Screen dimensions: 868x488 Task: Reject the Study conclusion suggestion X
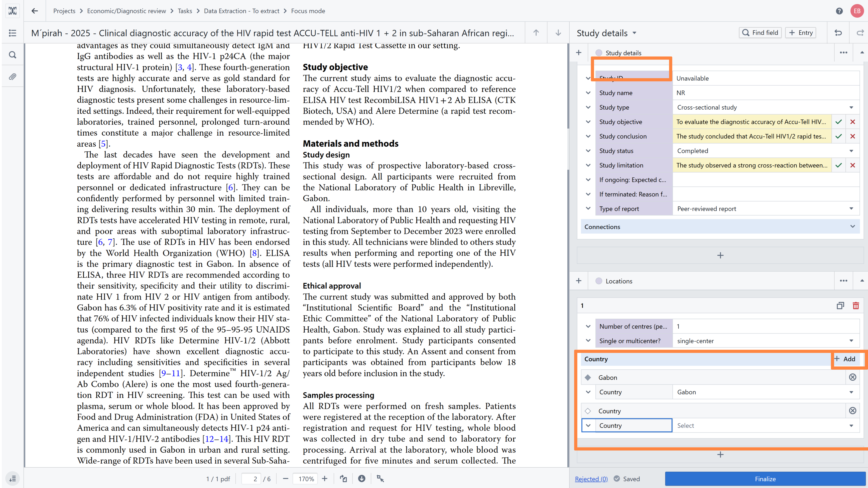[x=852, y=136]
